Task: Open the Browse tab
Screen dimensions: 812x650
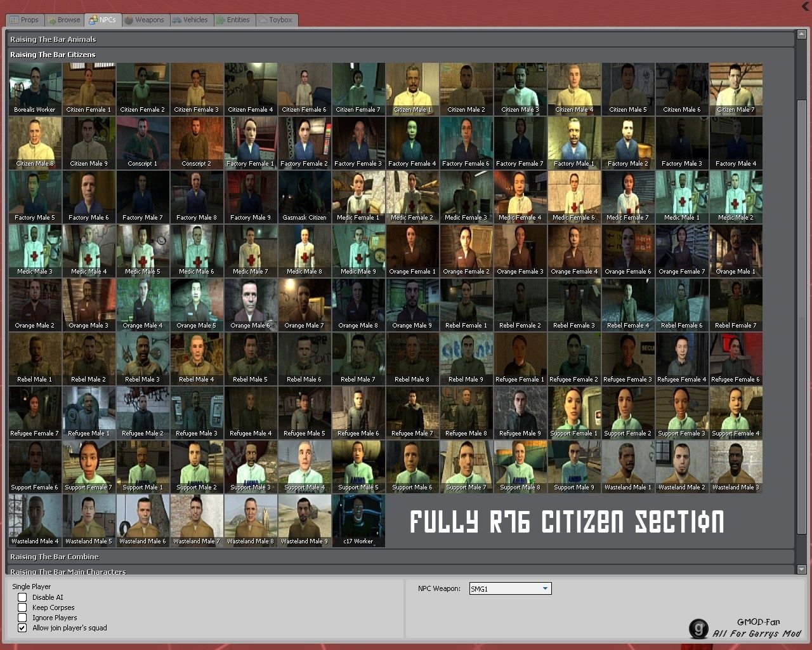Action: (x=63, y=20)
